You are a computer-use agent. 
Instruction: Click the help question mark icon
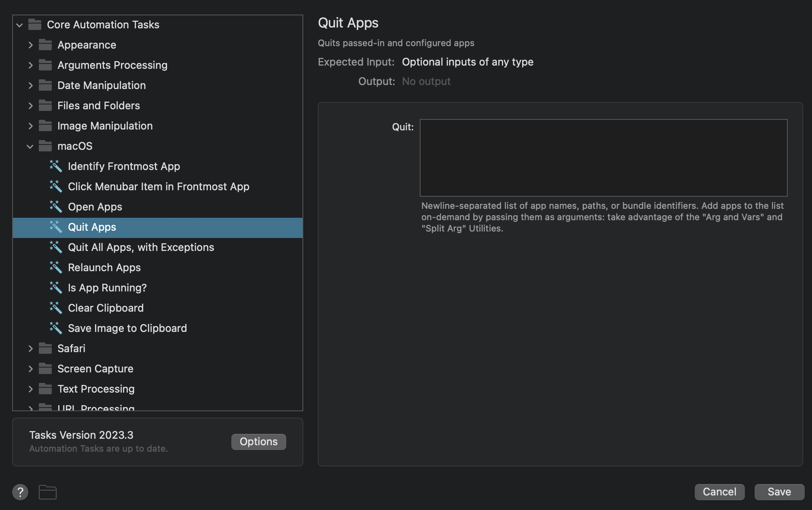click(x=20, y=492)
